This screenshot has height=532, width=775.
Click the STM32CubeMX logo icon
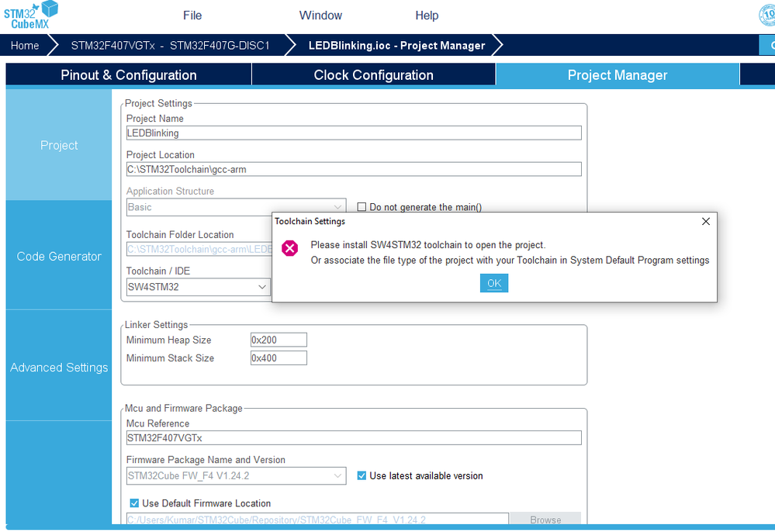[x=31, y=15]
